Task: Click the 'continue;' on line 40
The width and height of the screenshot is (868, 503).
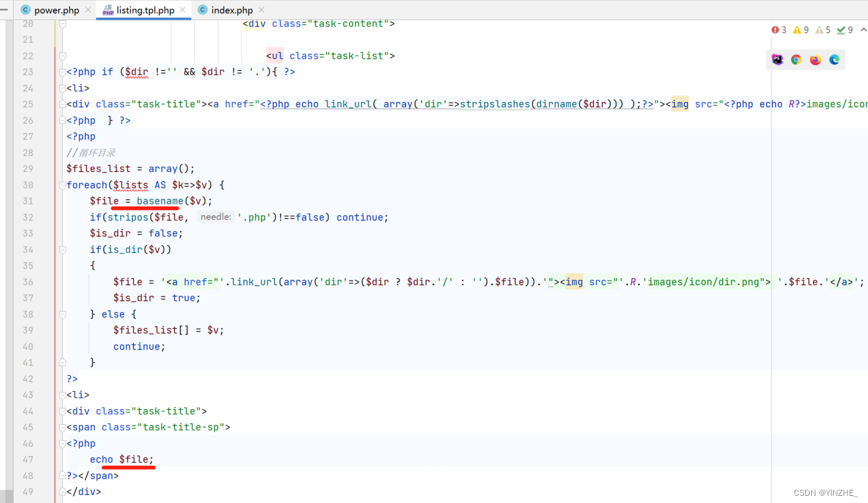Action: pyautogui.click(x=140, y=346)
